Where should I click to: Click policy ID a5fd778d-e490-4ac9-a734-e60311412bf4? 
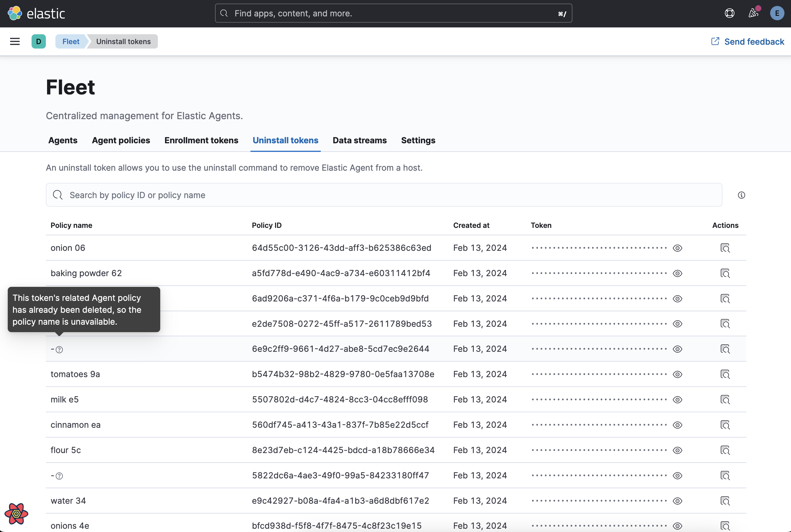tap(341, 273)
